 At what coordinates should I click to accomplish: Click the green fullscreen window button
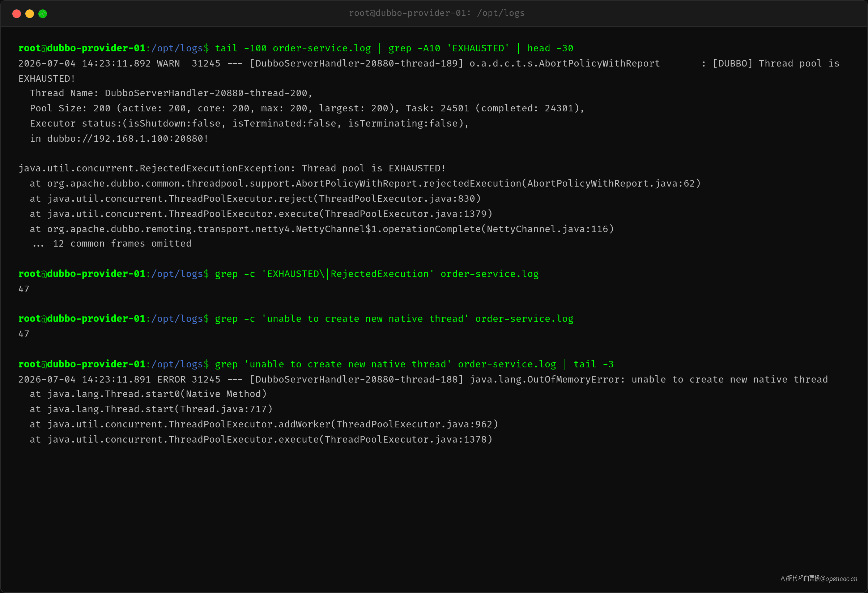pos(43,14)
